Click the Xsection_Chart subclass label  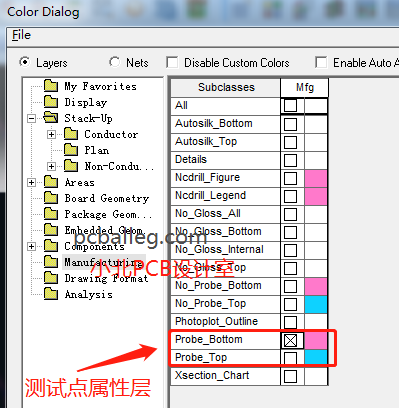212,375
